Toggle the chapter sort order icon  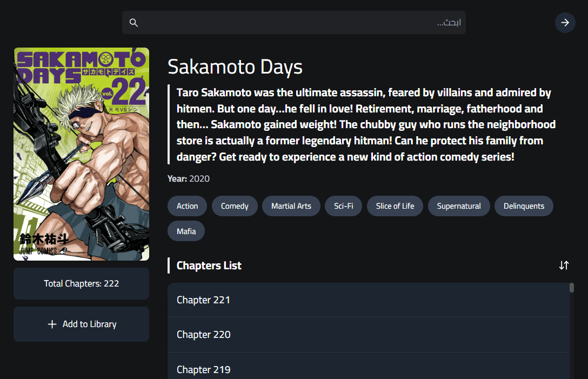564,265
